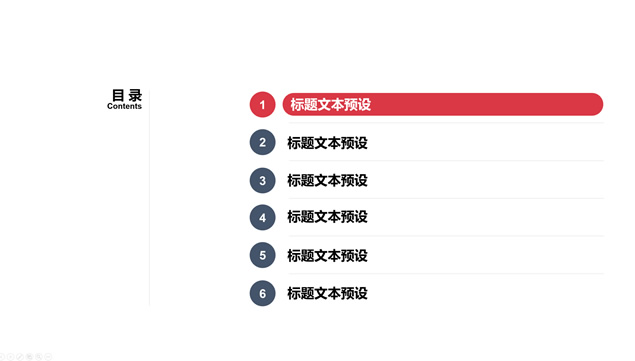
Task: Open the sixth 标题文本预设 entry
Action: pyautogui.click(x=327, y=293)
